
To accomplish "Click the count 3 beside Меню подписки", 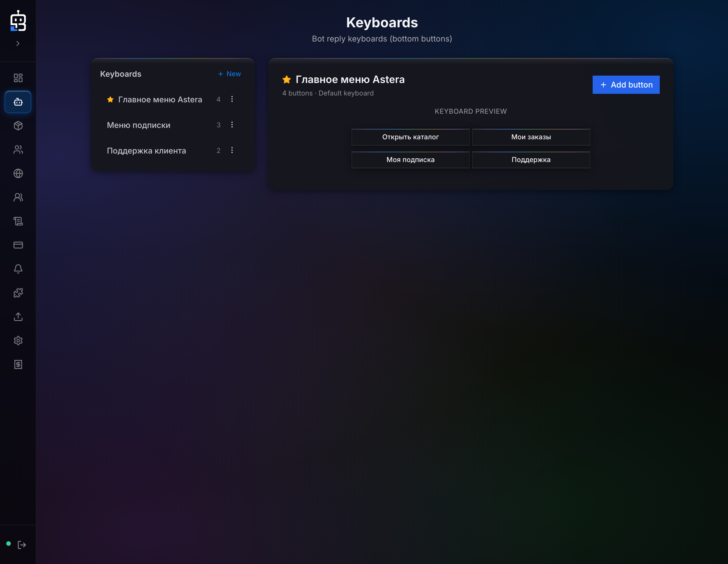I will click(x=218, y=125).
